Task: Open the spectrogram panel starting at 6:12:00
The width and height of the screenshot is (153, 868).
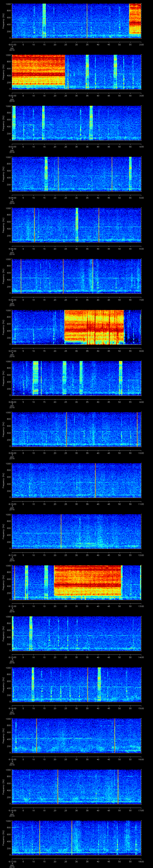Action: [x=76, y=582]
